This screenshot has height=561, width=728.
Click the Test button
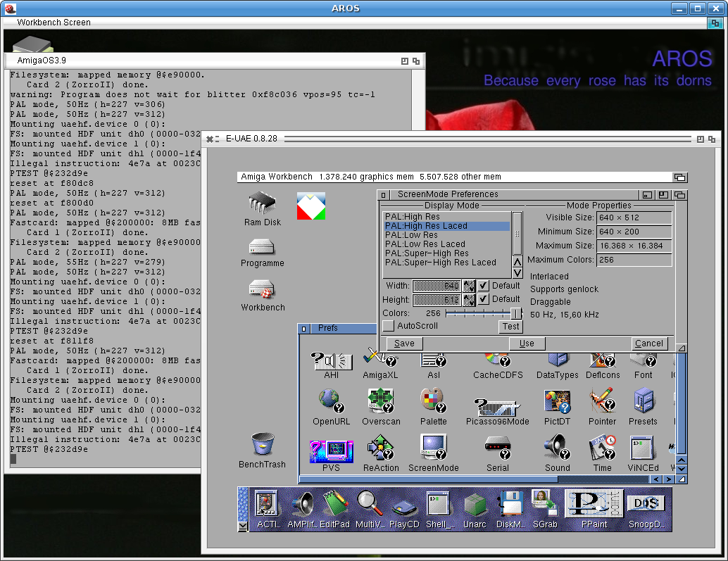[x=511, y=327]
